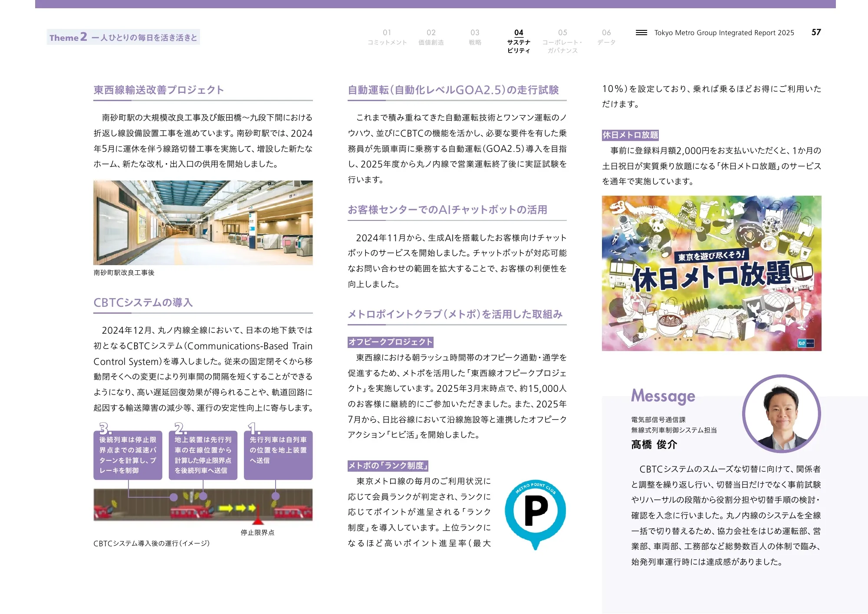868x614 pixels.
Task: Go to section 05 コーポレート・ガバナンス tab
Action: [562, 41]
